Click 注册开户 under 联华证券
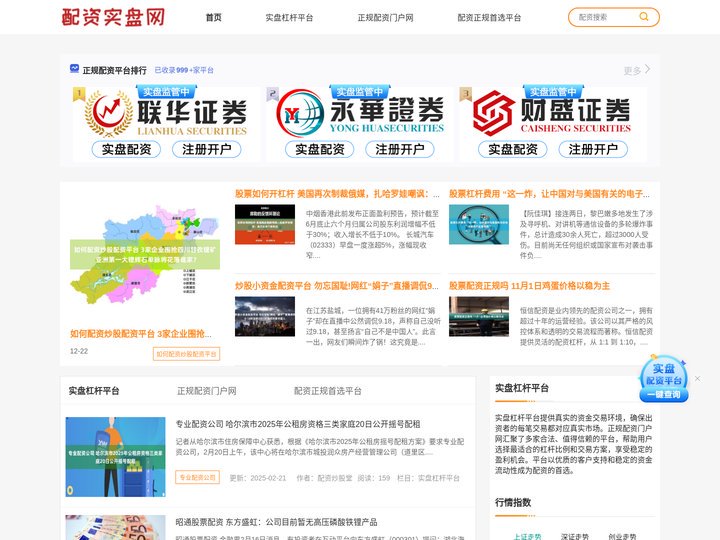 pos(207,149)
